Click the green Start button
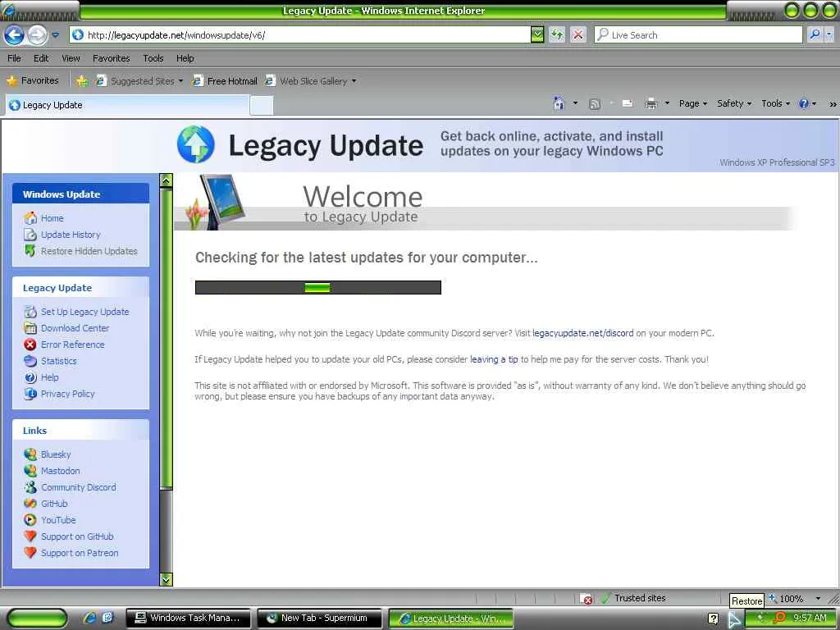840x630 pixels. pyautogui.click(x=36, y=619)
